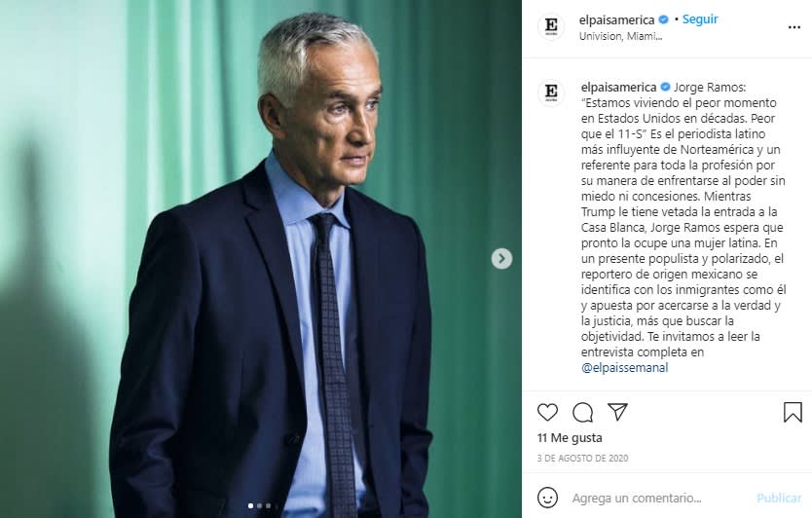Click the El País avatar in header
Image resolution: width=812 pixels, height=518 pixels.
pos(551,27)
